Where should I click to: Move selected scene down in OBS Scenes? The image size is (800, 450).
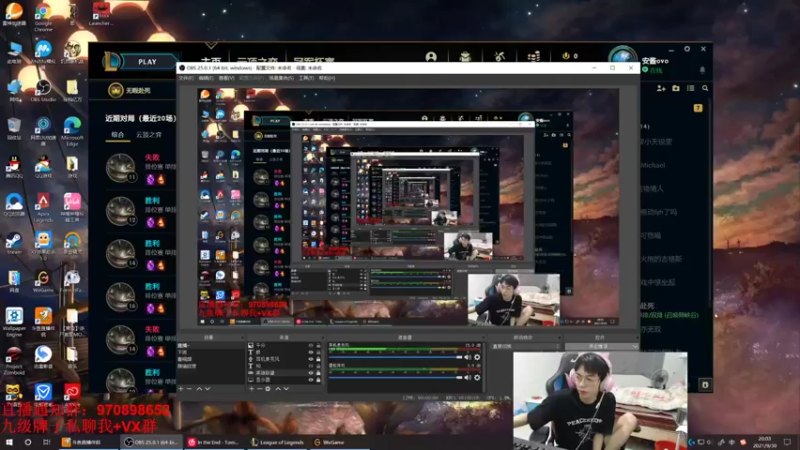pyautogui.click(x=207, y=389)
